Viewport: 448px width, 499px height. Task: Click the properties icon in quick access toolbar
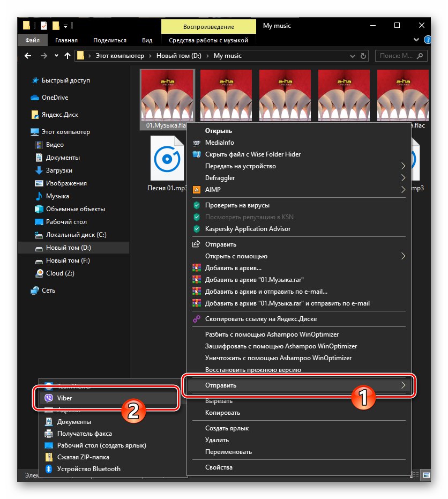click(44, 26)
